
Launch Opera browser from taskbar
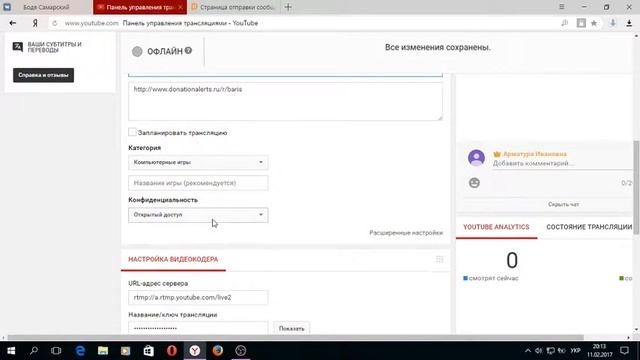tap(172, 351)
